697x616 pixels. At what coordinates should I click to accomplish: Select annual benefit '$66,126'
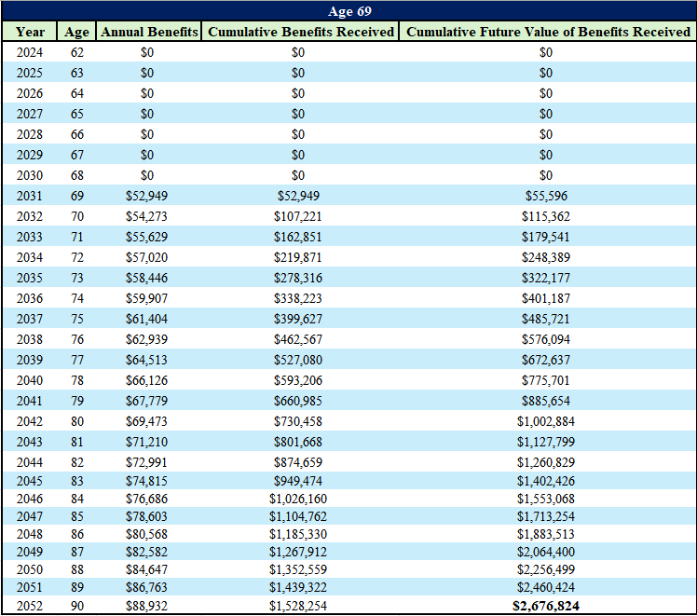146,380
